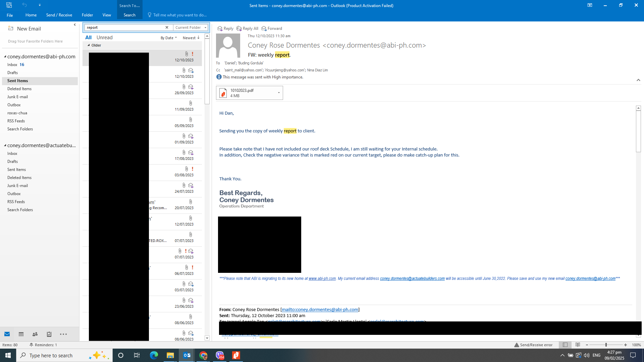Viewport: 644px width, 362px height.
Task: Open the Tasks view in navigation bar
Action: pyautogui.click(x=49, y=334)
